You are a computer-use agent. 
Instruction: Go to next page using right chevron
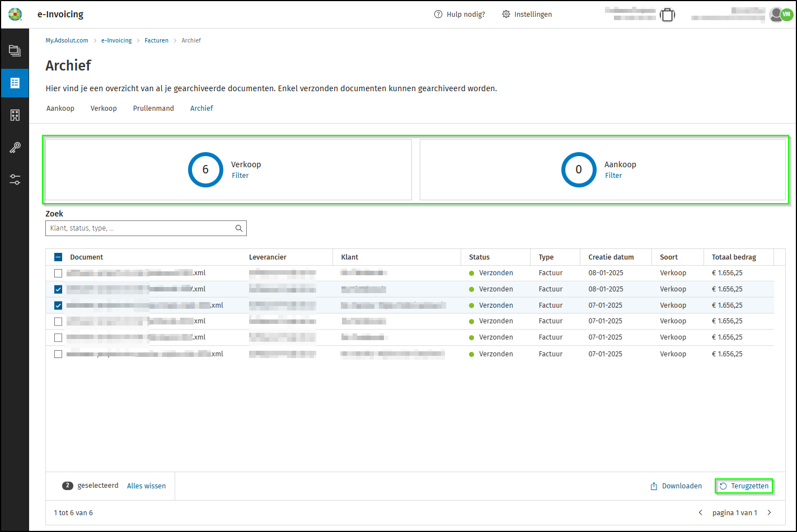pos(769,513)
